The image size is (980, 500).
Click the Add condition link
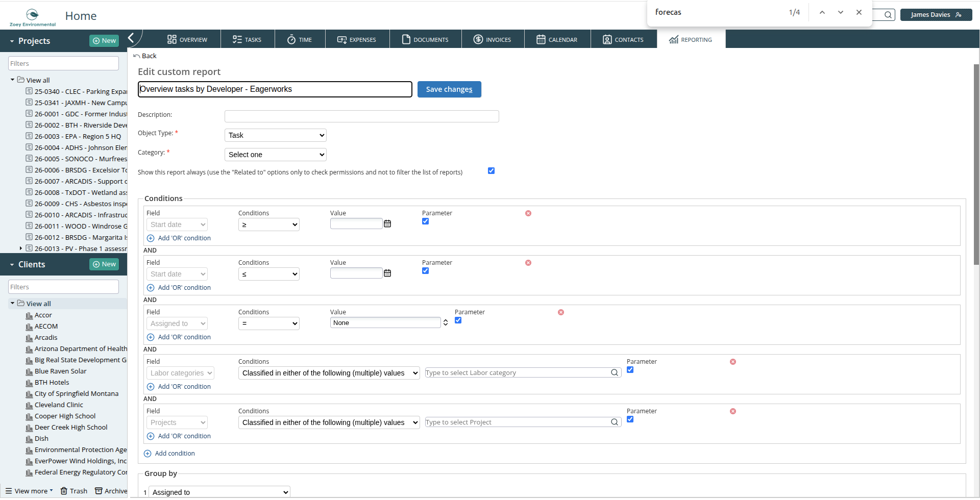coord(169,454)
